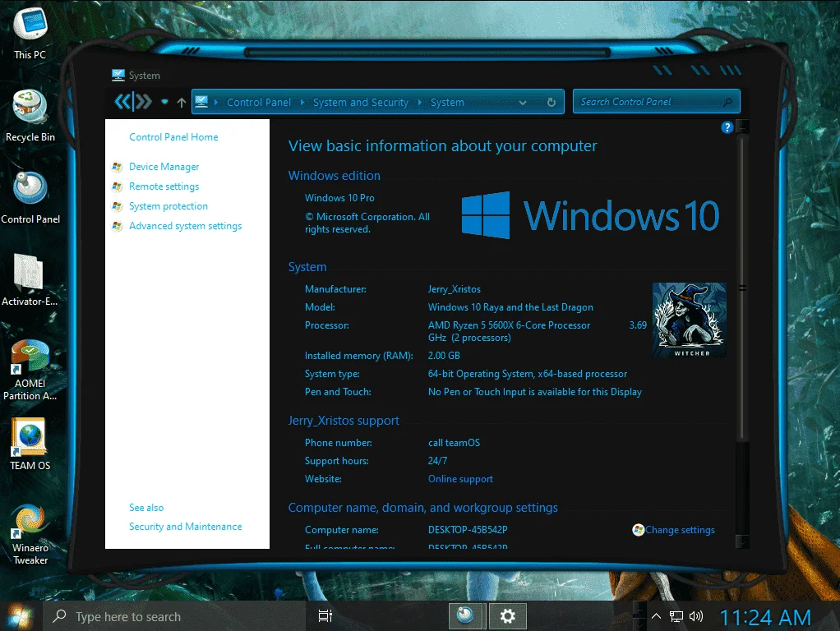Screen dimensions: 840x631
Task: Go up one folder level
Action: tap(181, 103)
